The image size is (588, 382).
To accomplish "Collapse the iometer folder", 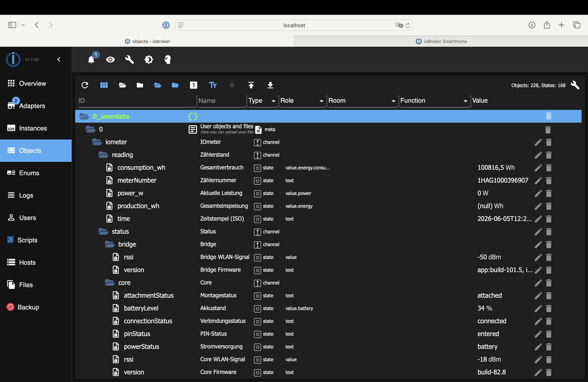I will 97,142.
